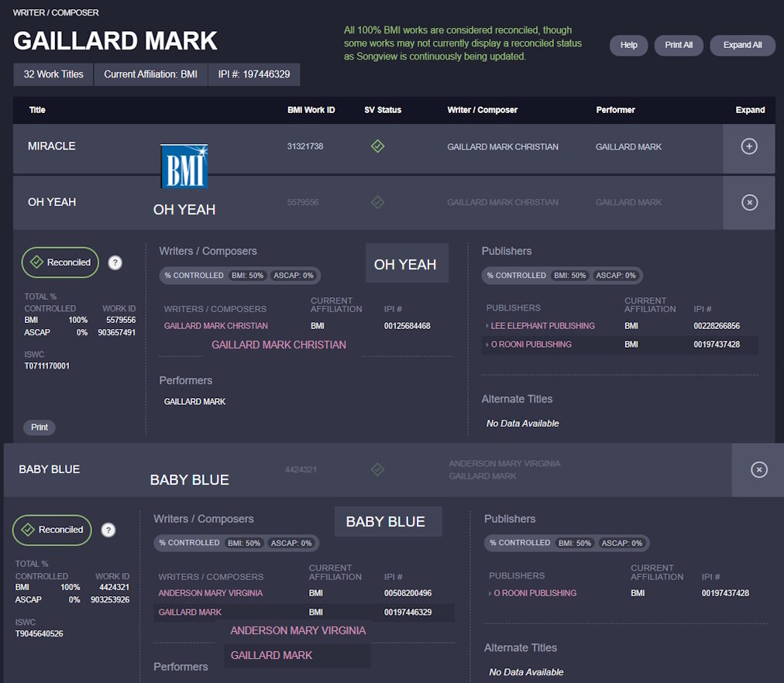Expand the MIRACLE work row
This screenshot has width=784, height=683.
748,146
